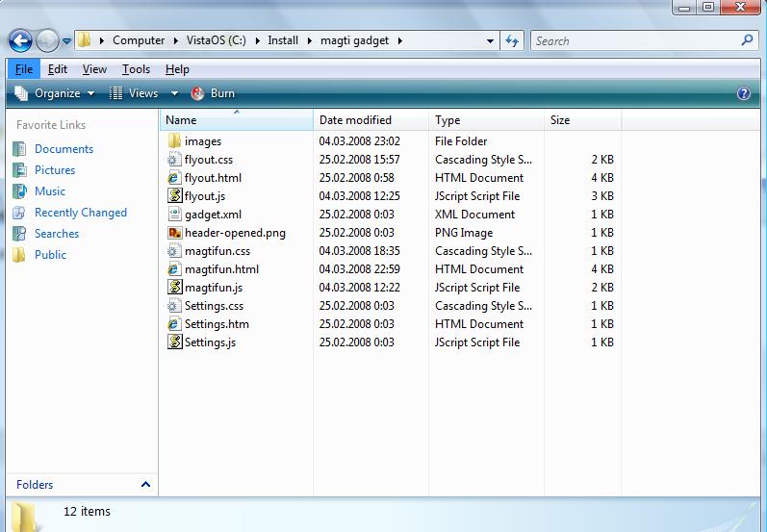Click the magtifun.html document icon
This screenshot has width=767, height=532.
coord(174,269)
